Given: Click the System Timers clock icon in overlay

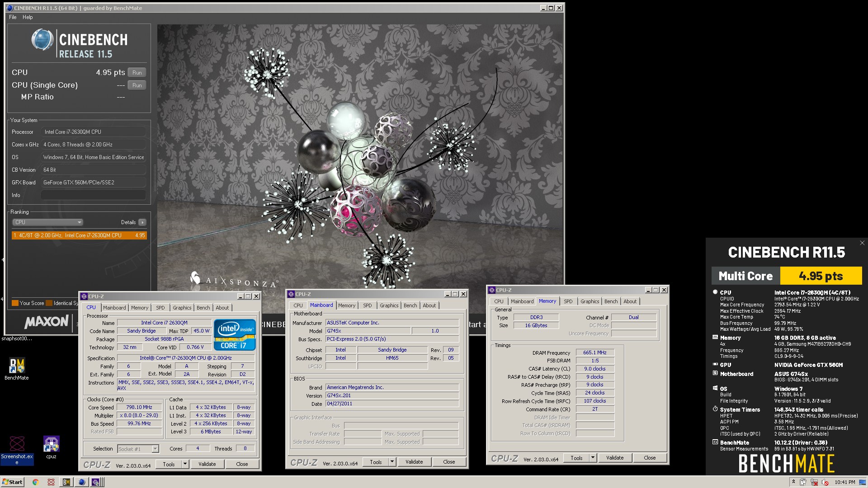Looking at the screenshot, I should click(x=715, y=409).
